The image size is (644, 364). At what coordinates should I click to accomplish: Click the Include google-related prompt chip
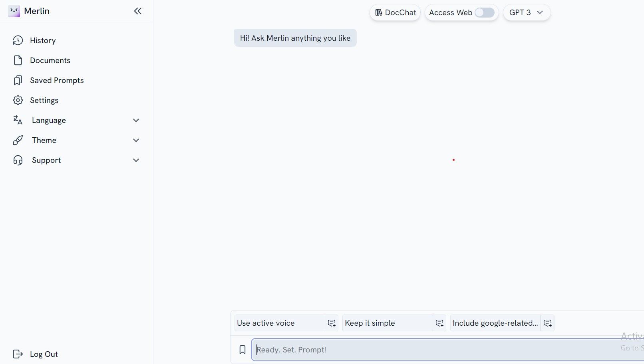pos(495,323)
